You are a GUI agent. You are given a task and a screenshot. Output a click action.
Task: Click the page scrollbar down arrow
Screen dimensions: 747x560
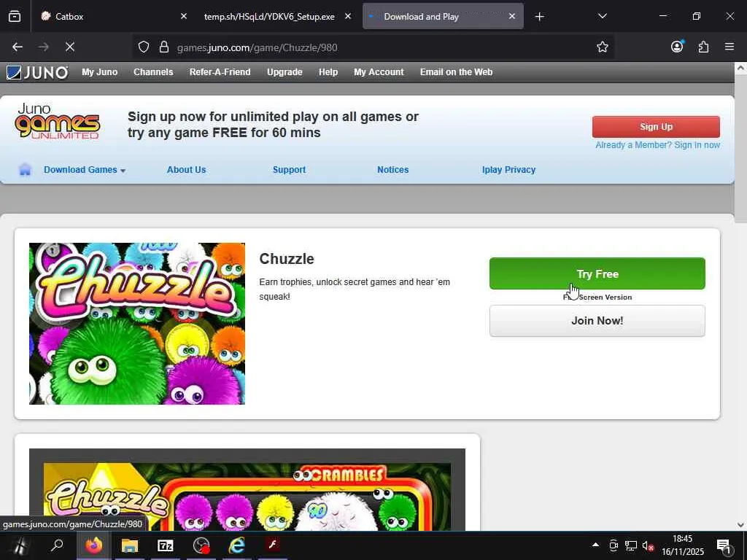[740, 525]
